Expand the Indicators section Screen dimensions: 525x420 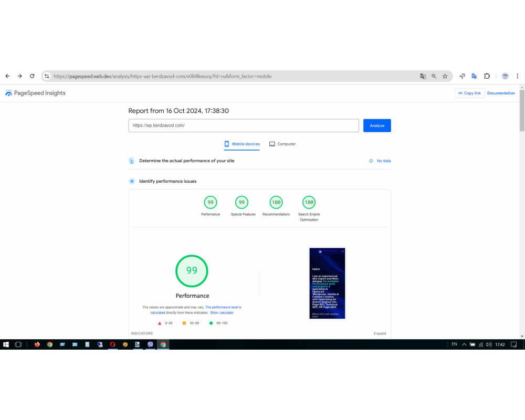pyautogui.click(x=380, y=333)
